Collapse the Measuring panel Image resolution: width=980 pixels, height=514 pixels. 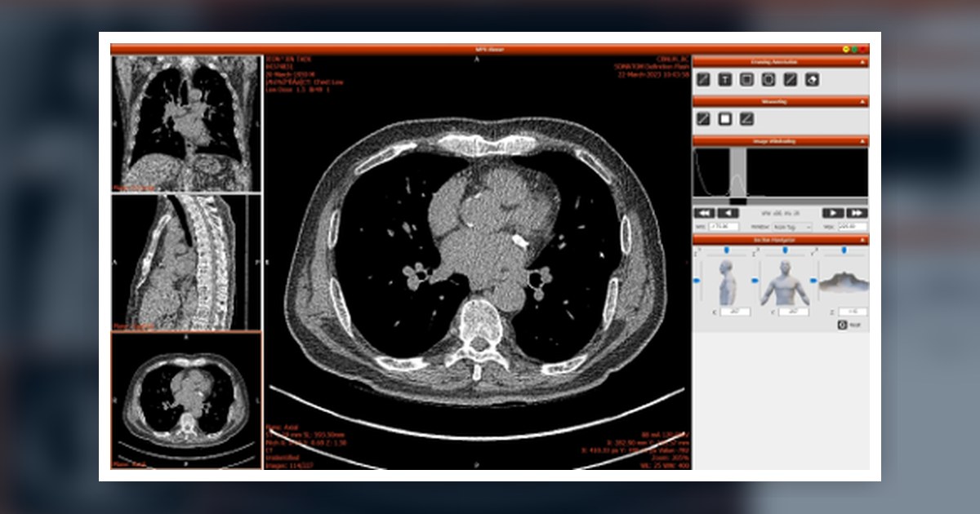[x=864, y=102]
